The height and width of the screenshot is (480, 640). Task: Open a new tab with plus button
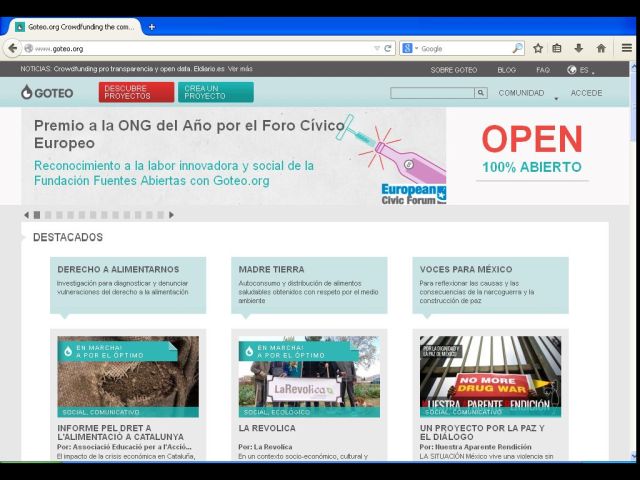[152, 27]
